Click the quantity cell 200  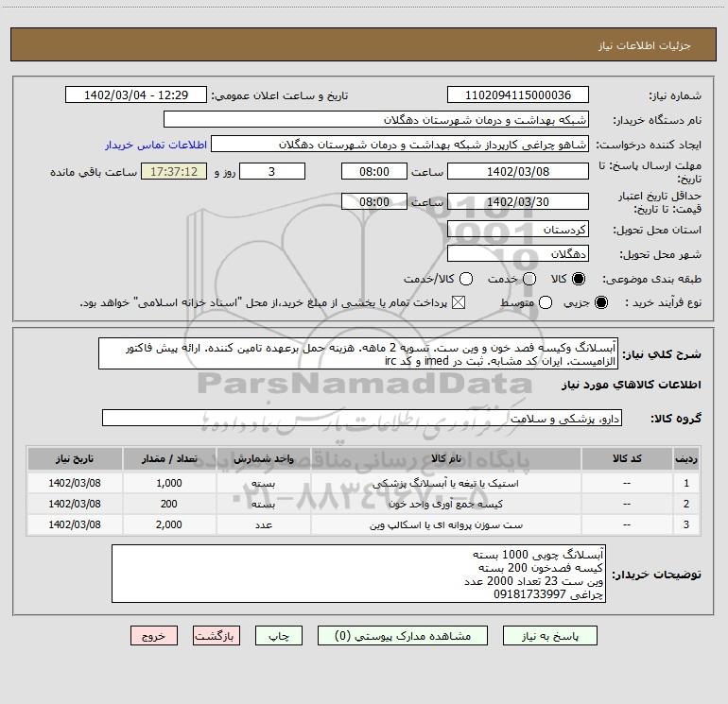tap(169, 504)
